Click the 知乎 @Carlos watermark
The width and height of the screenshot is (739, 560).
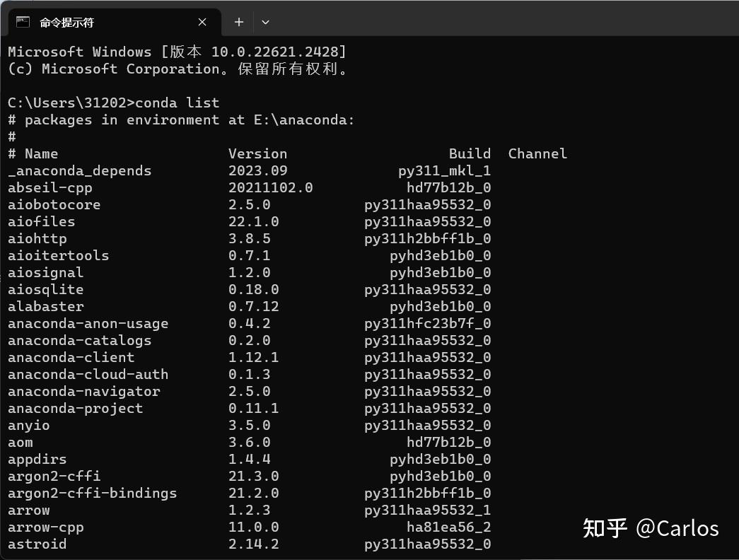[x=651, y=528]
